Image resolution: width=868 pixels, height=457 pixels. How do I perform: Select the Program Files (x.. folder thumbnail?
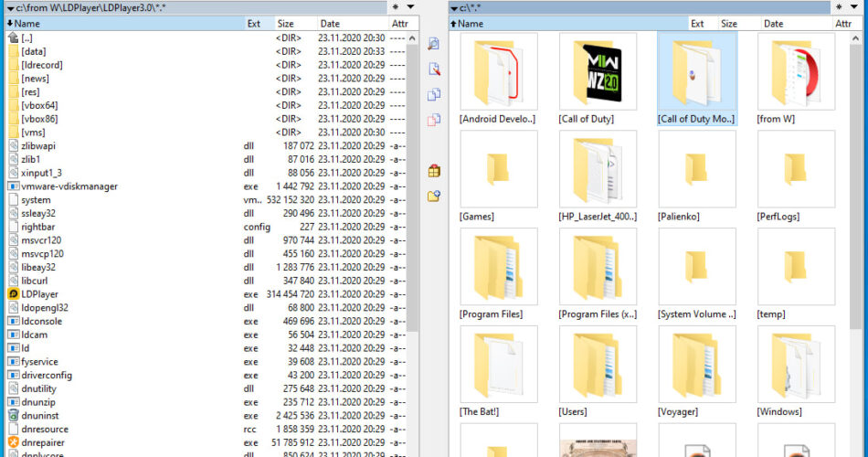(598, 267)
